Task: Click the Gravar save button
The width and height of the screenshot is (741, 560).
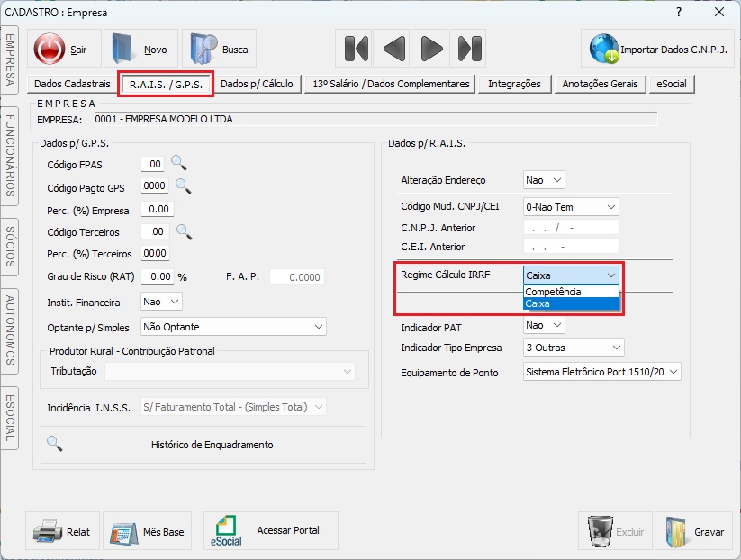Action: pos(694,532)
